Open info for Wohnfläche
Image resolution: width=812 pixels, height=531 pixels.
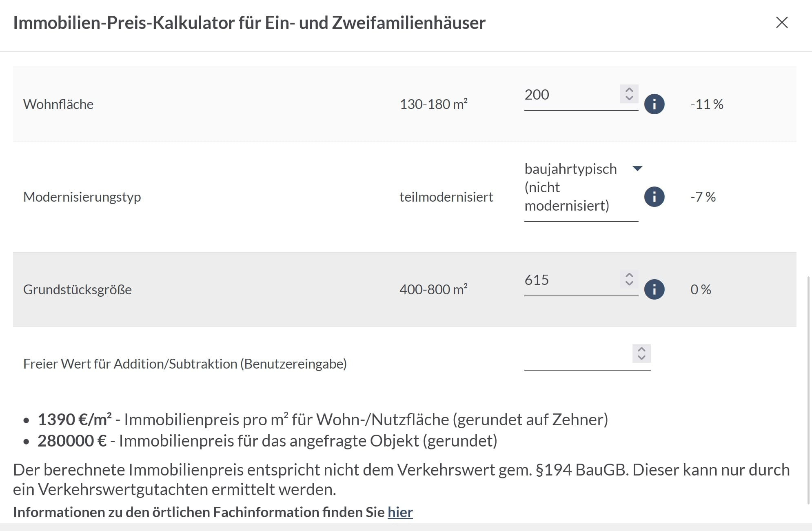(x=654, y=104)
